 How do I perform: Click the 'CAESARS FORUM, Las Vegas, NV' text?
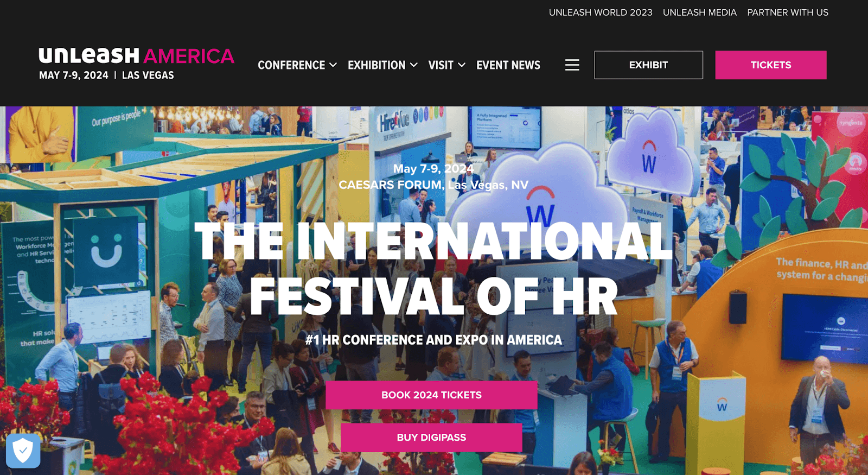tap(433, 185)
